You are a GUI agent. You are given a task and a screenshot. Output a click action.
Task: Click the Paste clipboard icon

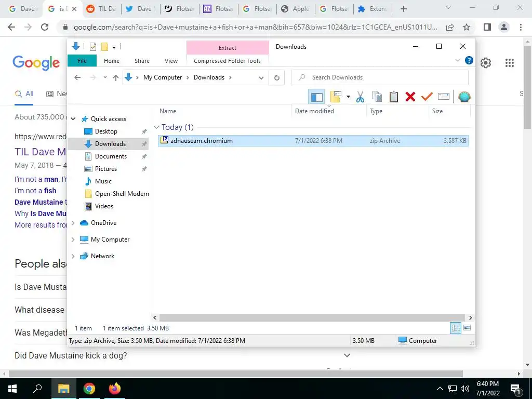pos(394,97)
